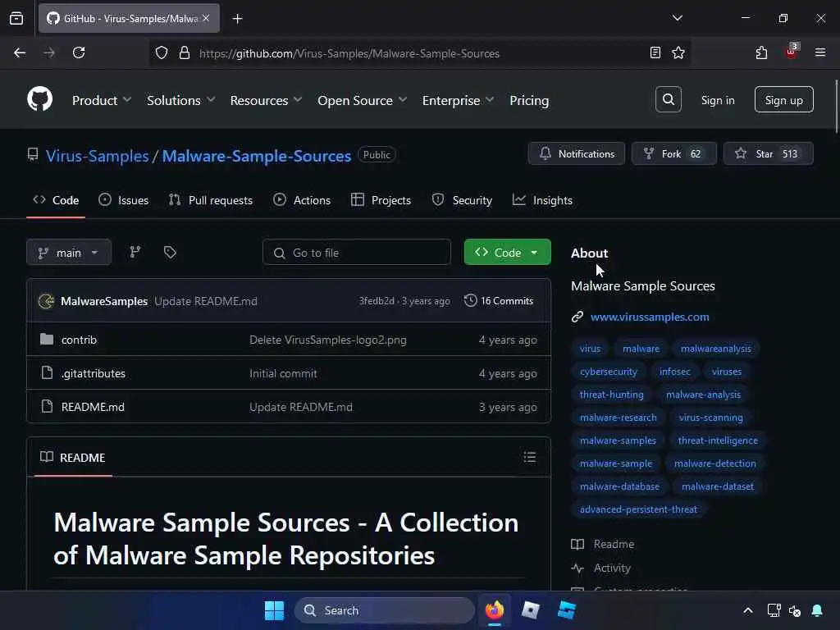Select the Code repository tab
Viewport: 840px width, 630px height.
pyautogui.click(x=56, y=200)
